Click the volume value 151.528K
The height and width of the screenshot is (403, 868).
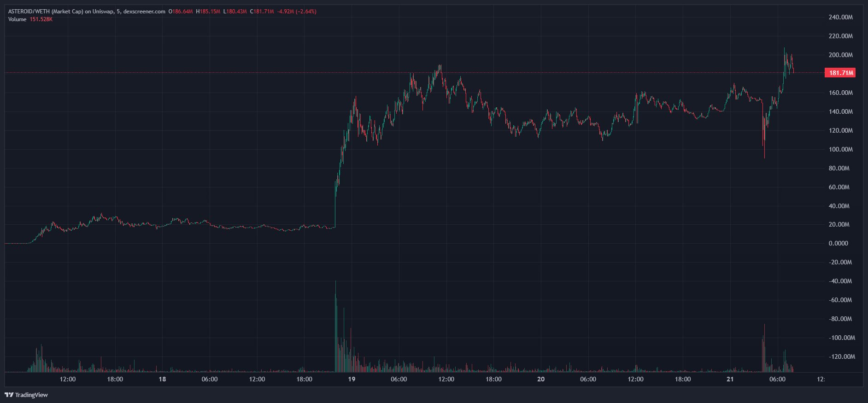click(41, 19)
